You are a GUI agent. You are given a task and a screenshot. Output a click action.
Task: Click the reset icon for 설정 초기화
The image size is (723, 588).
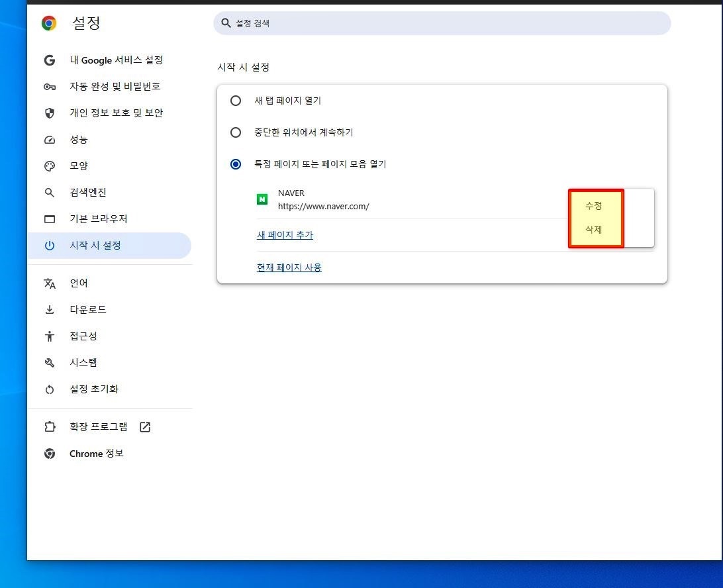point(50,390)
